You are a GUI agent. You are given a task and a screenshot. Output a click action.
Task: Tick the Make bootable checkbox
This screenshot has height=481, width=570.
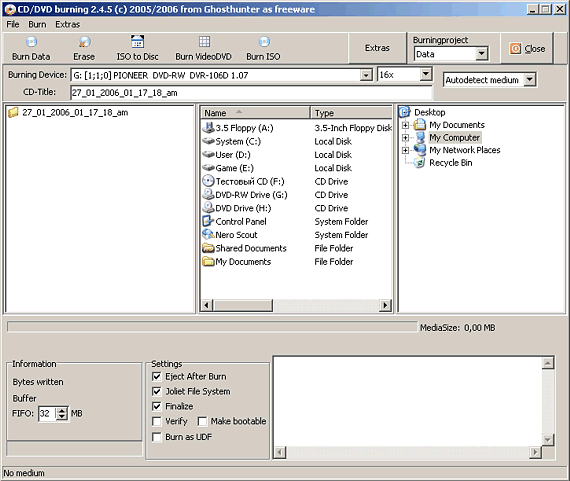[x=202, y=421]
